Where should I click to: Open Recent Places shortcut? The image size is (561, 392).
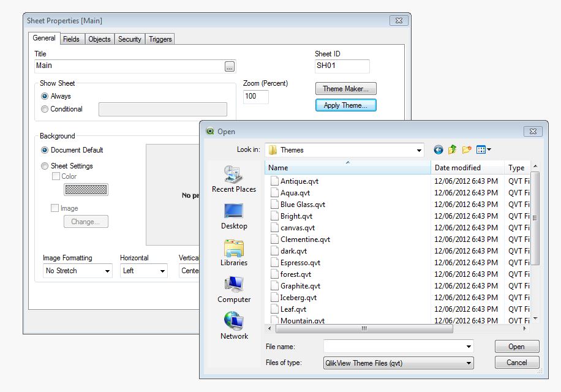pyautogui.click(x=234, y=179)
